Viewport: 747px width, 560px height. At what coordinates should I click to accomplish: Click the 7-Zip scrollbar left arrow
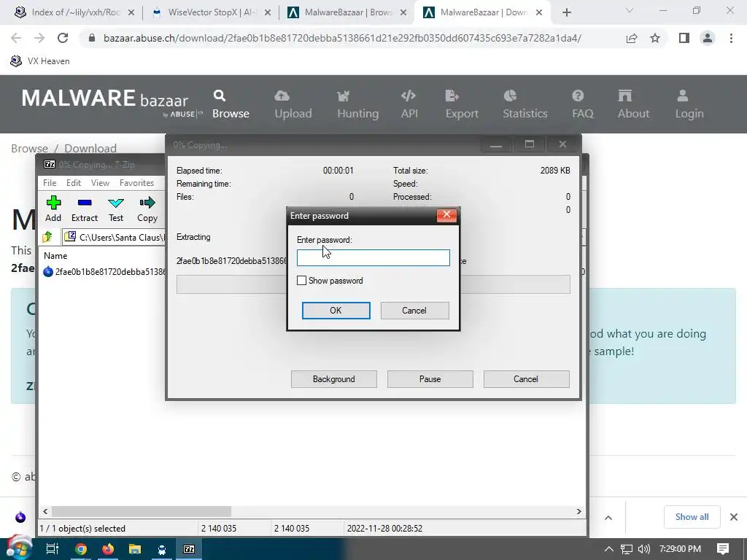[45, 511]
